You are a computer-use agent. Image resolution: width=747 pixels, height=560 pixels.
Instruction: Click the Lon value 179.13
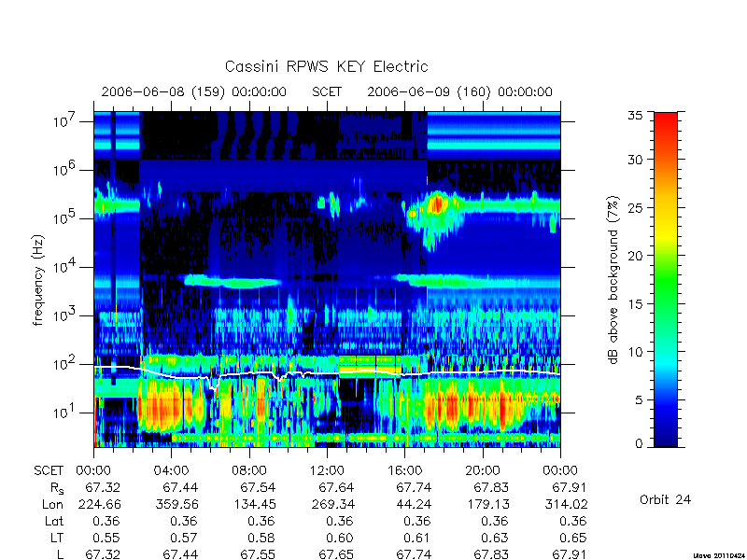tap(487, 504)
